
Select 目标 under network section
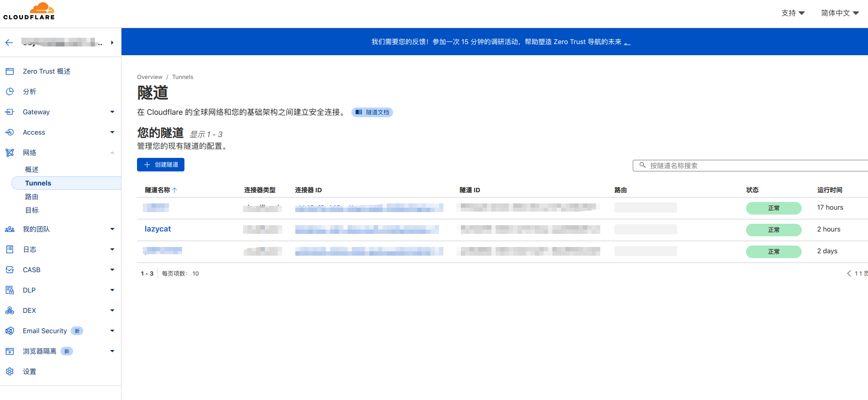click(32, 210)
